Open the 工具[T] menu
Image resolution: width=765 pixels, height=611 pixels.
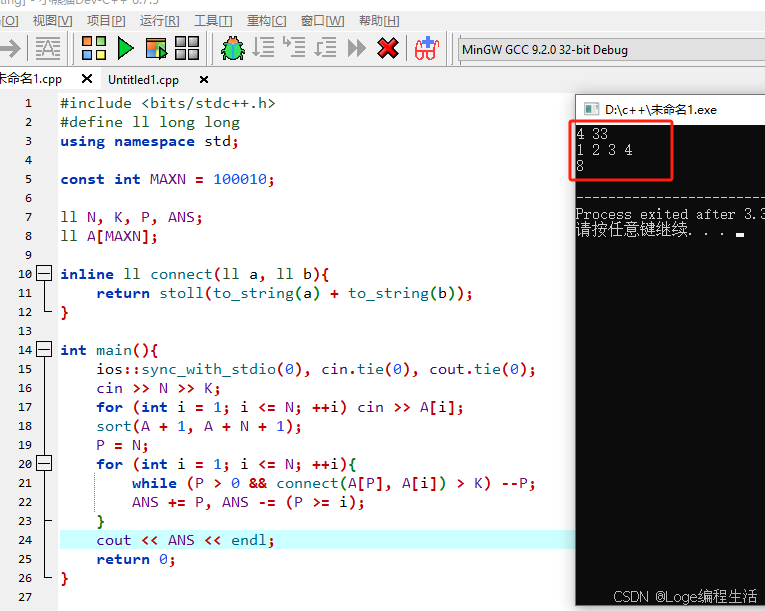tap(213, 21)
